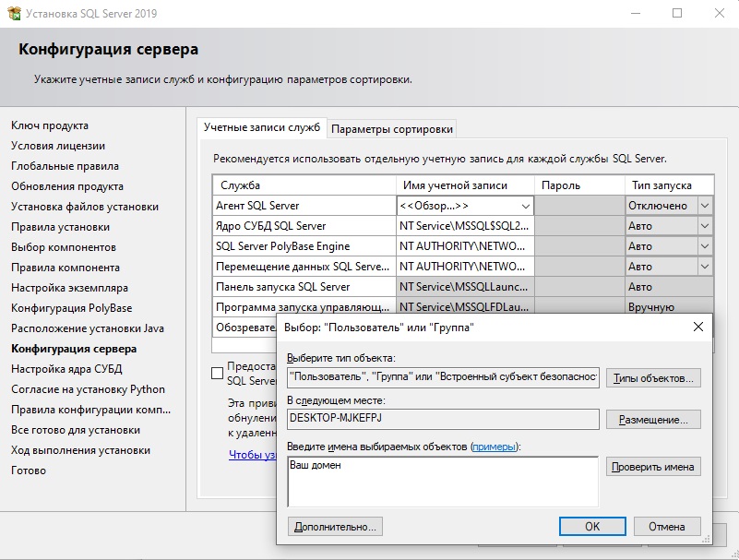739x560 pixels.
Task: Expand startup type dropdown for Ядро СУБД SQL Server
Action: (x=705, y=226)
